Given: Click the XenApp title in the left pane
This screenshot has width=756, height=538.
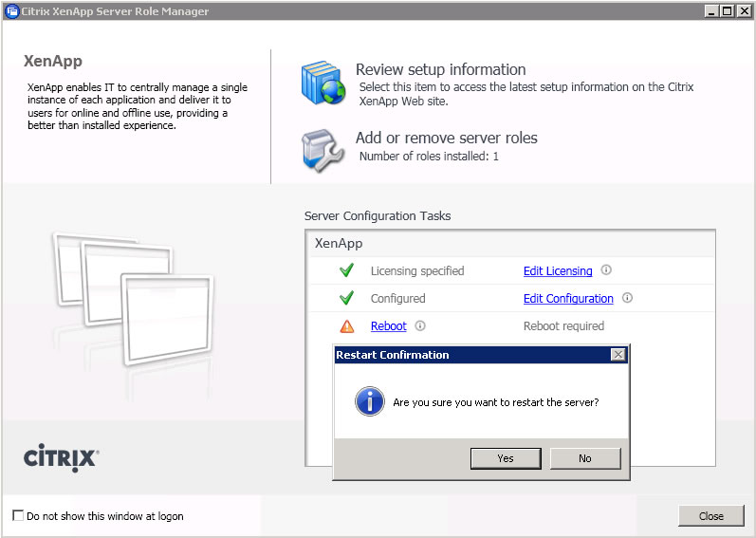Looking at the screenshot, I should pyautogui.click(x=53, y=62).
